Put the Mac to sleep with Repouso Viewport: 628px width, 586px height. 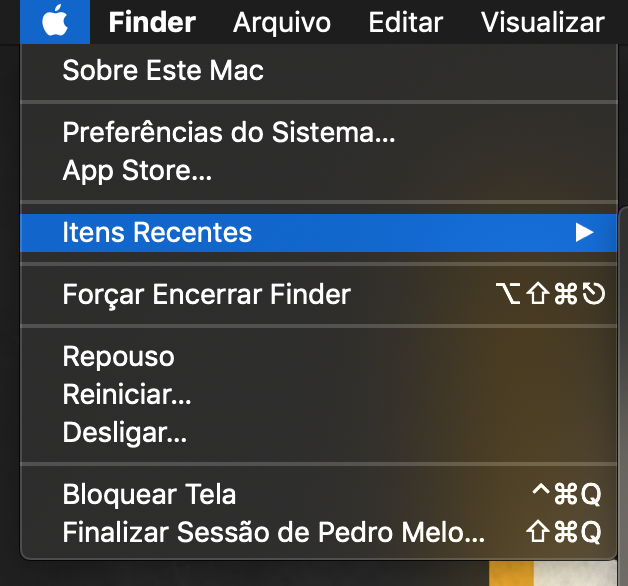118,357
